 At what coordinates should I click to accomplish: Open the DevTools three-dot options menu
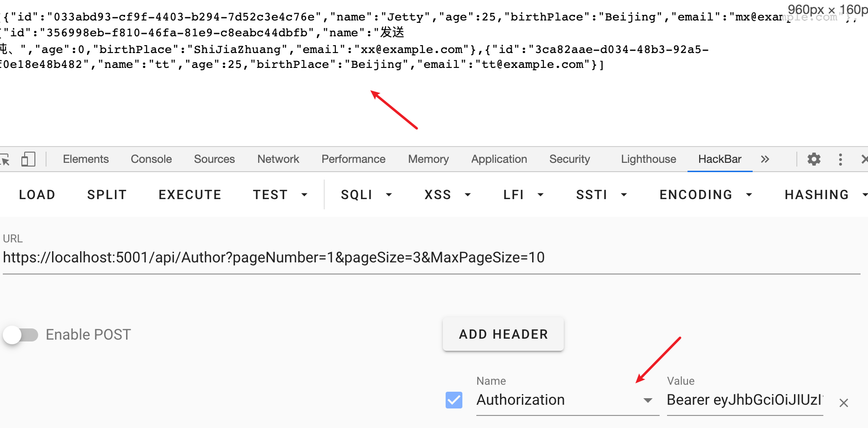(x=840, y=160)
